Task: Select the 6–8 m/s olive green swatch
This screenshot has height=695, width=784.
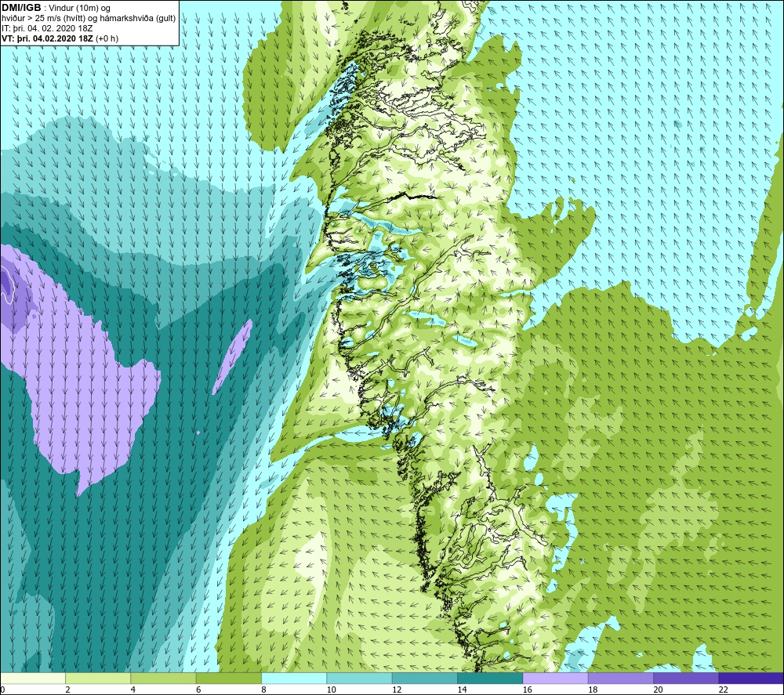Action: click(x=228, y=678)
